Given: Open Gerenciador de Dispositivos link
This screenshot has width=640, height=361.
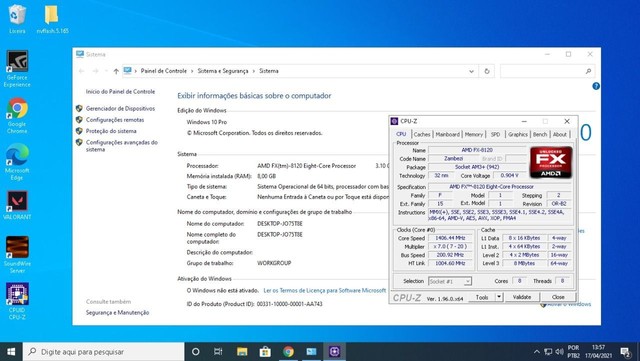Looking at the screenshot, I should (x=120, y=109).
